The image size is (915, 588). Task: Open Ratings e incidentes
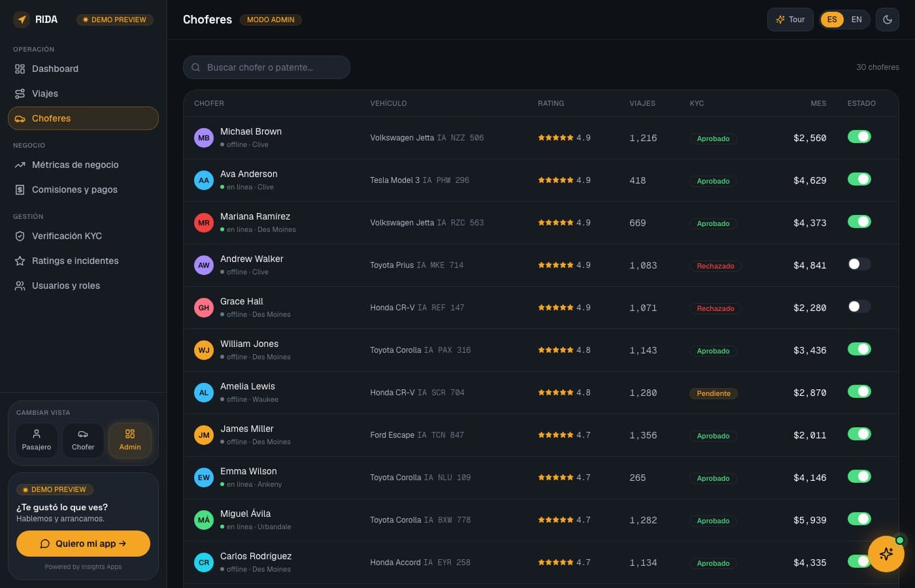[x=83, y=261]
